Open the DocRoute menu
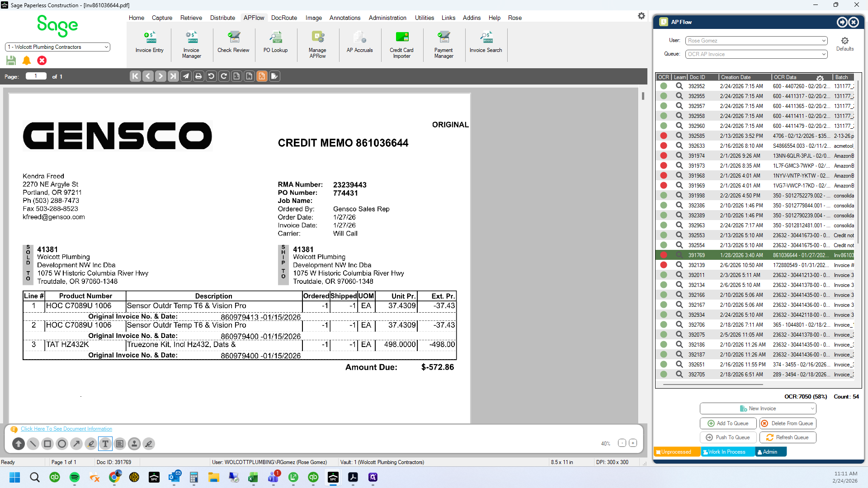The image size is (868, 488). (x=284, y=18)
